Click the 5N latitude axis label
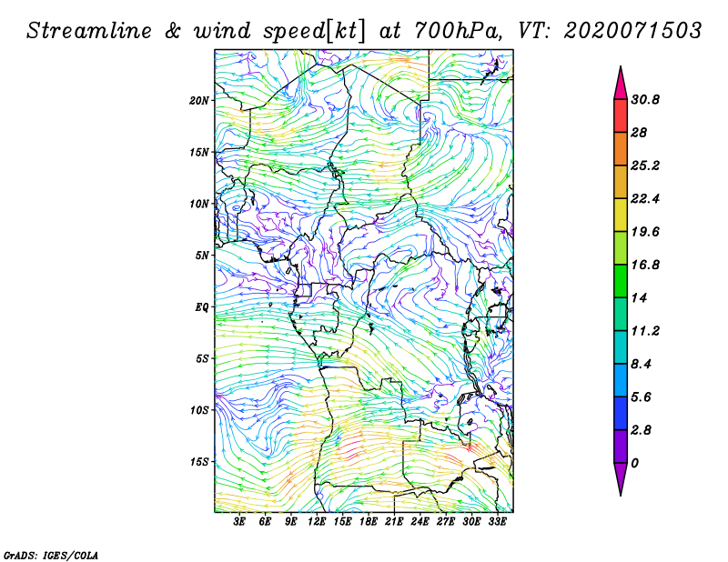The height and width of the screenshot is (562, 728). pos(202,256)
